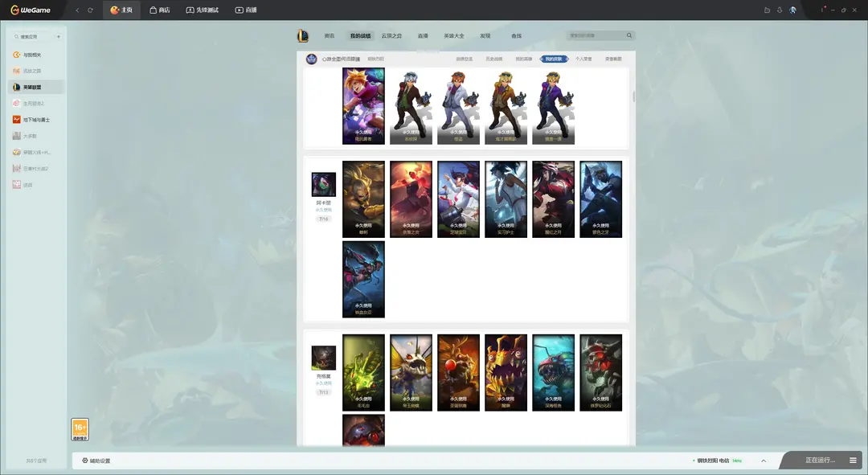Open the hamburger menu beside 正在运行
Viewport: 868px width, 475px height.
[853, 460]
